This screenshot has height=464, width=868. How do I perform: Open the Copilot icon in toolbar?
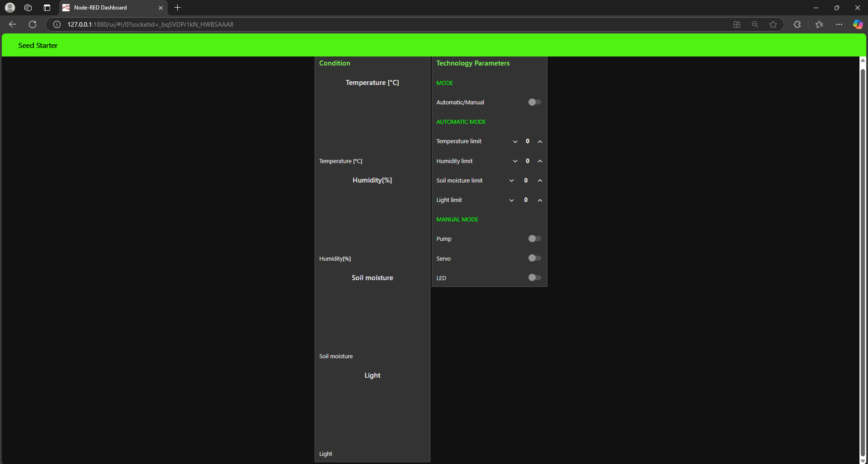857,24
